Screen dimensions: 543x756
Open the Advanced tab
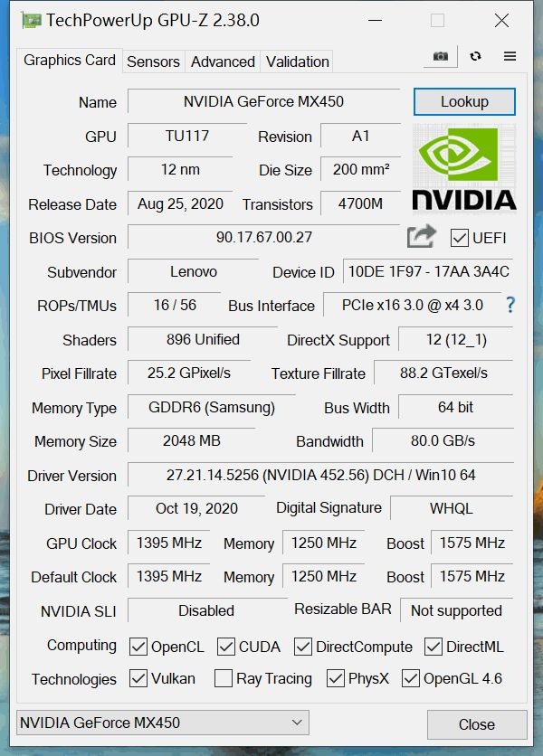click(x=223, y=61)
